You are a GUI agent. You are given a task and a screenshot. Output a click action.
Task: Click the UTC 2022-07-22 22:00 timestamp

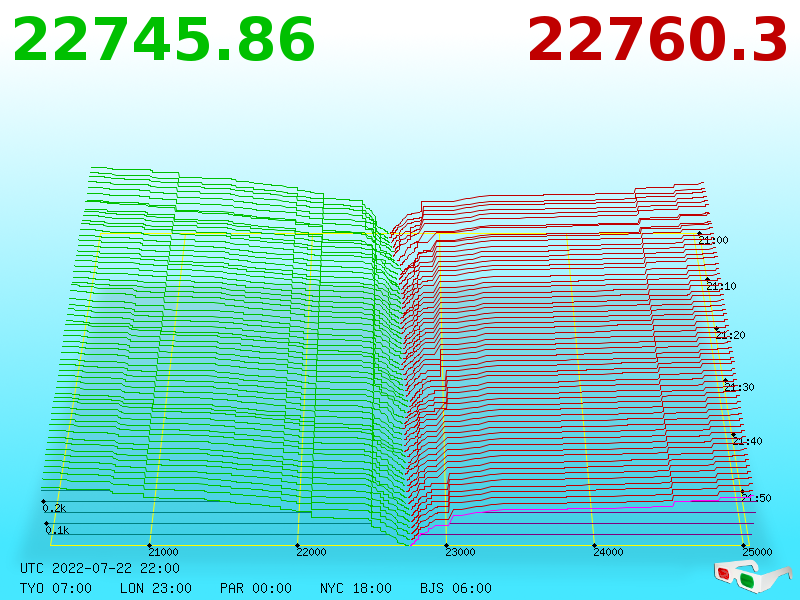tap(100, 568)
